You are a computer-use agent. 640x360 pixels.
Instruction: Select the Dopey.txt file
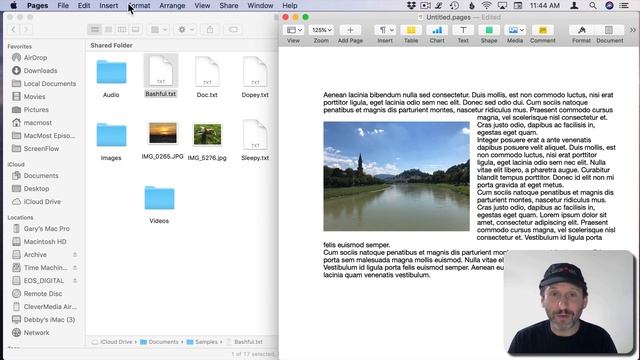point(255,78)
